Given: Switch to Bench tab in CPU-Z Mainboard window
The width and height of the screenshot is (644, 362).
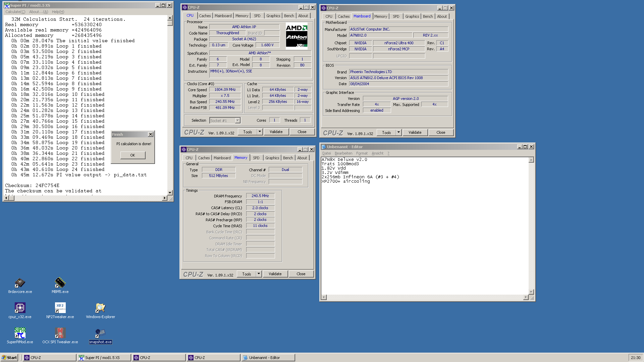Looking at the screenshot, I should pyautogui.click(x=428, y=16).
